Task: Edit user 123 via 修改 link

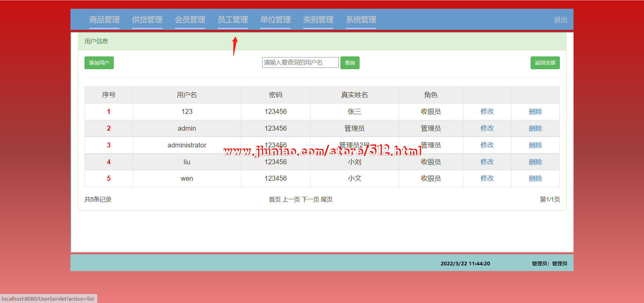Action: 487,112
